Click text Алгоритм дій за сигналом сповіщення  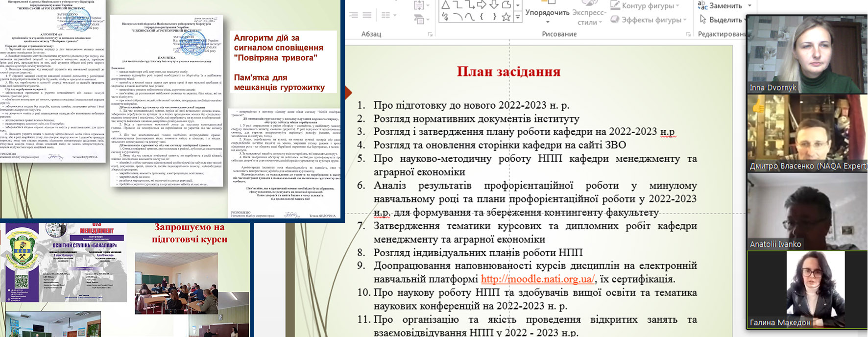(x=278, y=48)
